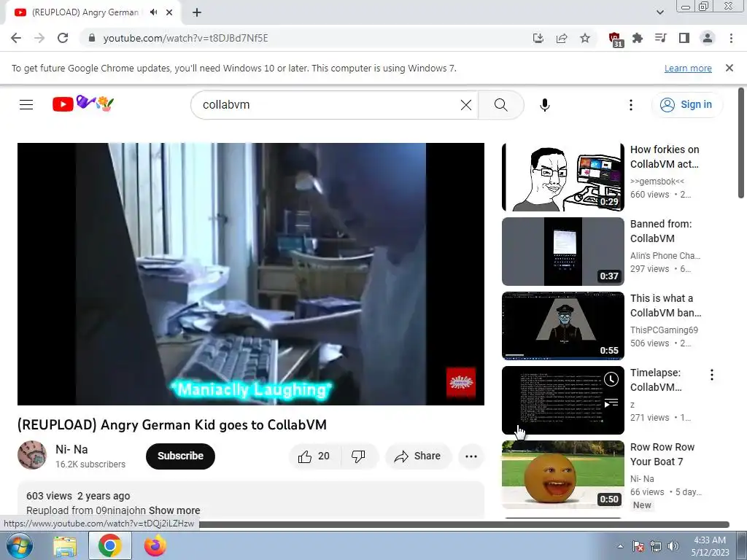
Task: Click the collabvm search box
Action: [x=329, y=105]
